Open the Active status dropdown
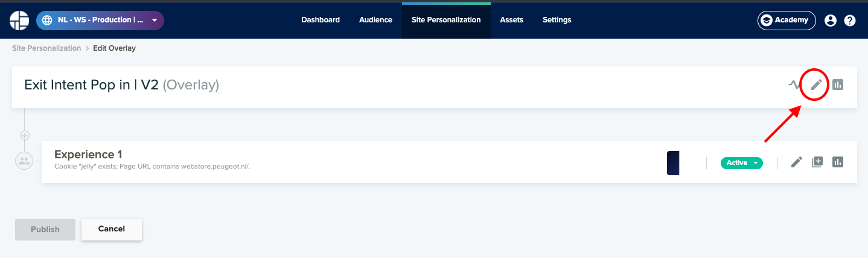 coord(741,163)
